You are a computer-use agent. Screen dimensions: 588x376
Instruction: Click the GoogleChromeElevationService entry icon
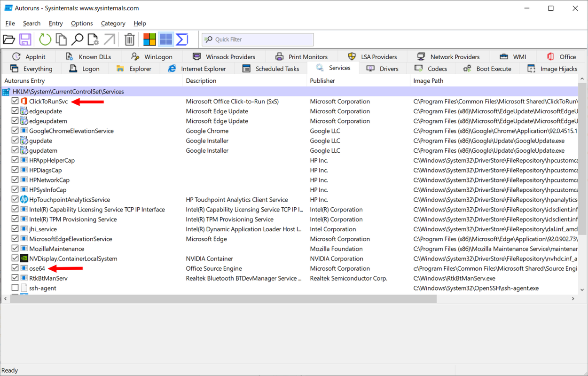click(24, 131)
